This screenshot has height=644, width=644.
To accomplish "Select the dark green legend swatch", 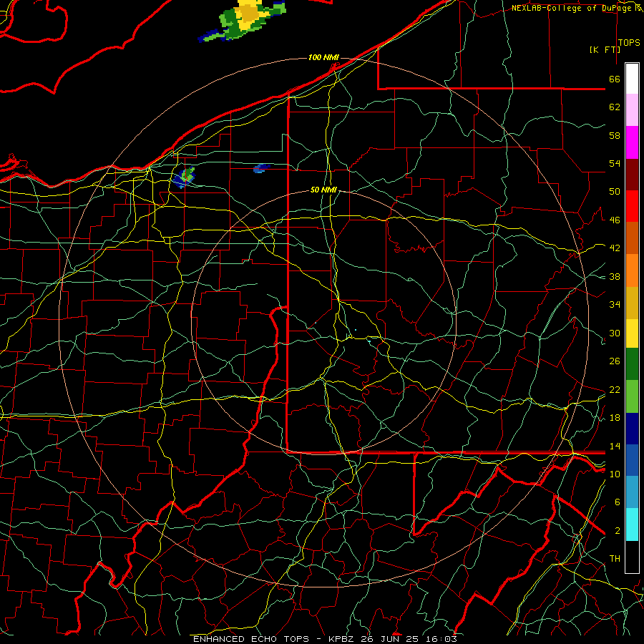I will [x=632, y=364].
